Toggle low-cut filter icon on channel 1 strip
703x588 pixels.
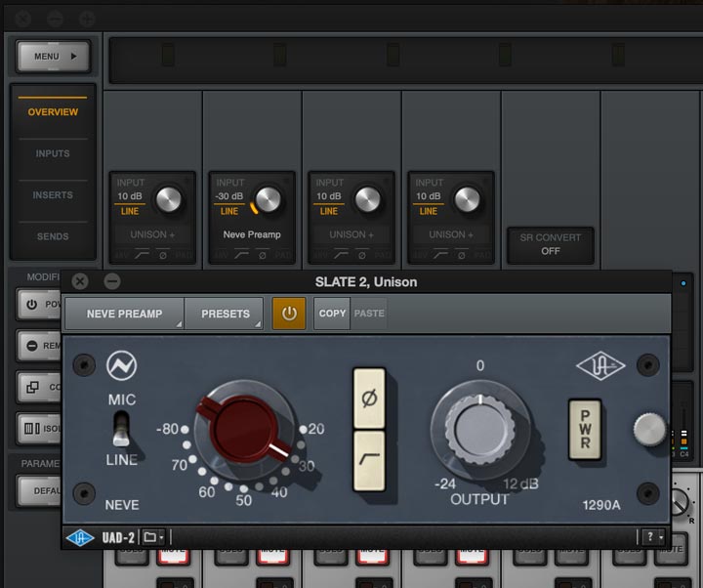tap(142, 254)
